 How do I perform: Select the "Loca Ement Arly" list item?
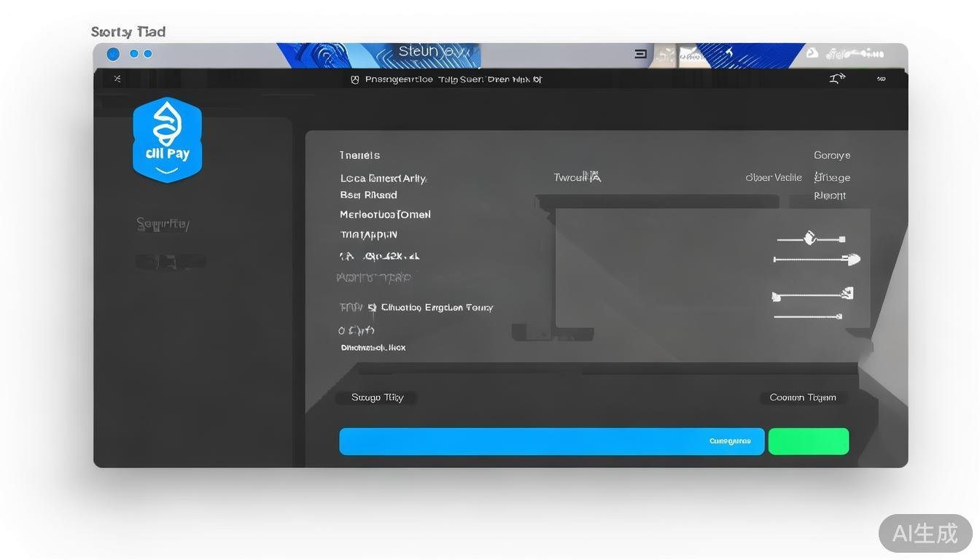tap(383, 178)
